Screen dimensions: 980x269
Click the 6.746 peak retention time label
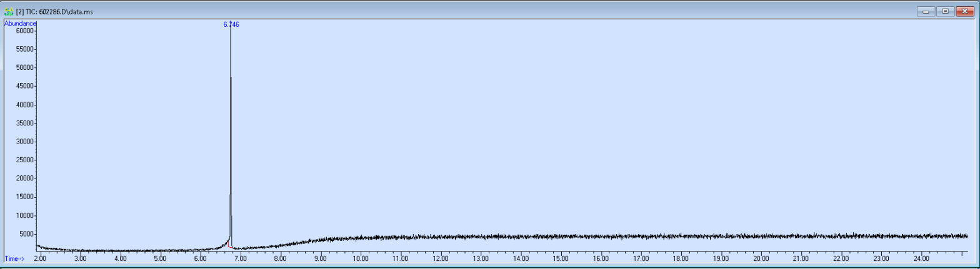[x=231, y=24]
